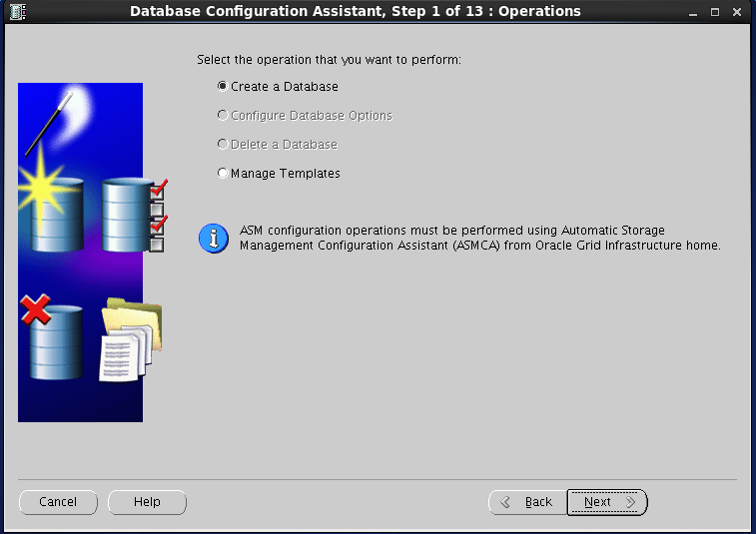Minimize the Database Configuration Assistant window
Screen dimensions: 756x534
(691, 12)
